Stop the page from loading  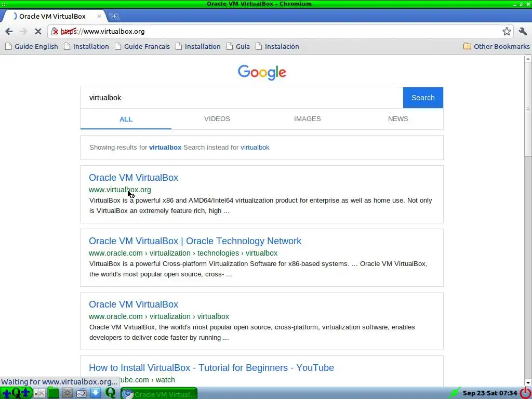pyautogui.click(x=38, y=32)
